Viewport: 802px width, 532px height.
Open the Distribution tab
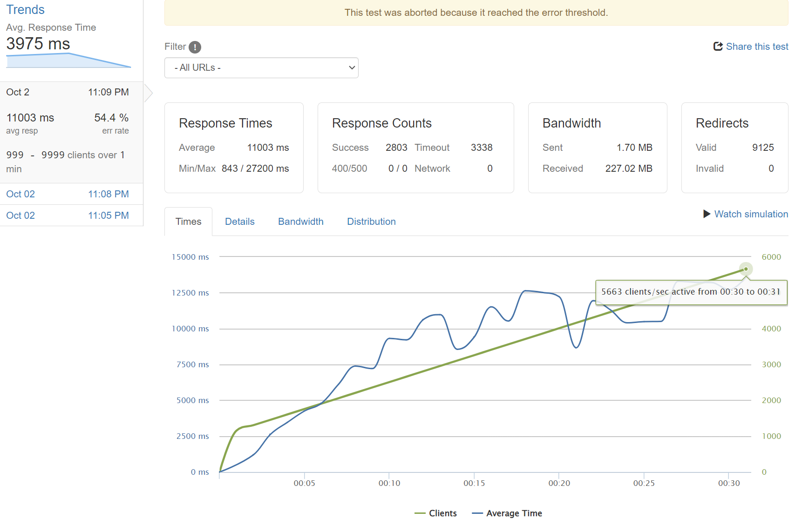click(371, 222)
